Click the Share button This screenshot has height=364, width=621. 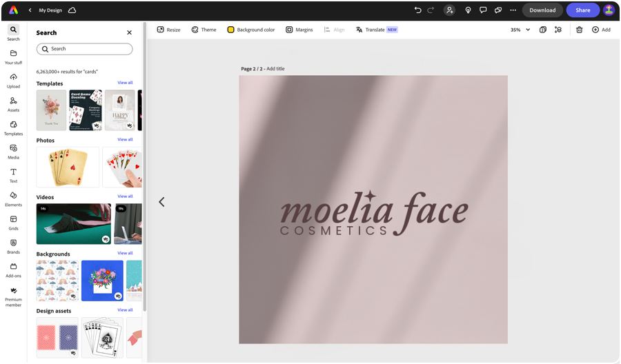tap(582, 10)
